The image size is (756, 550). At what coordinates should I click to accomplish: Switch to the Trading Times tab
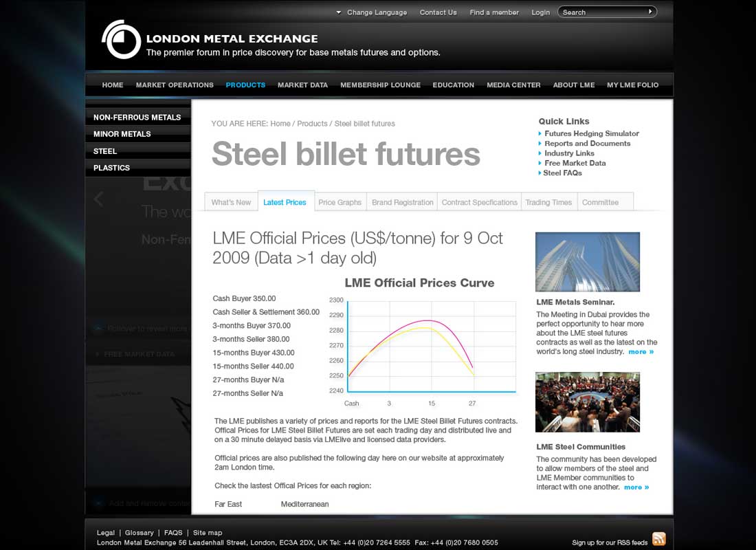tap(548, 202)
